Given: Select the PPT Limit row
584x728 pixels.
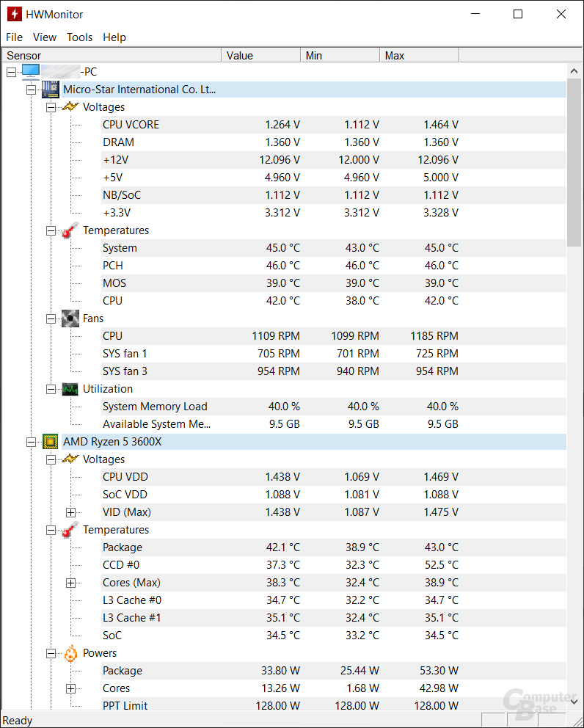Looking at the screenshot, I should [334, 705].
